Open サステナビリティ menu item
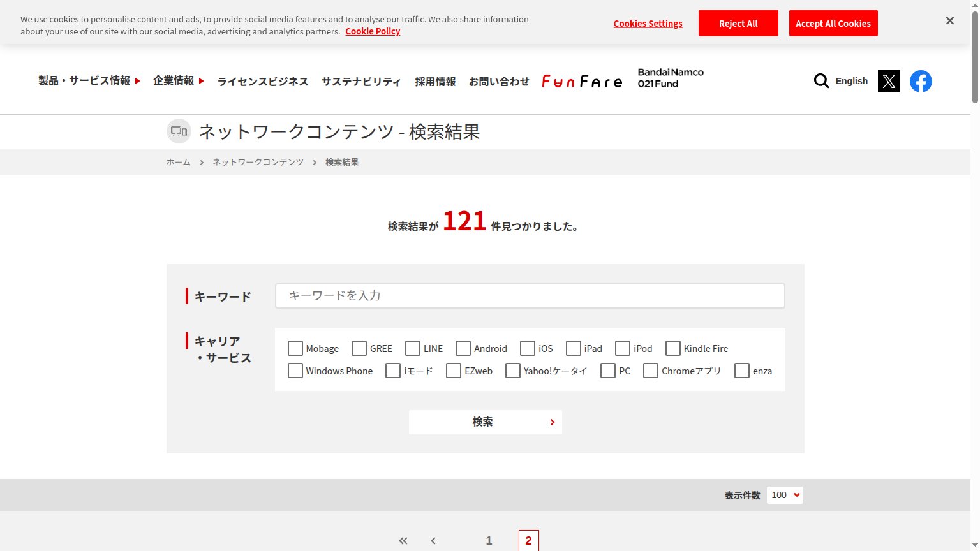 click(x=361, y=82)
